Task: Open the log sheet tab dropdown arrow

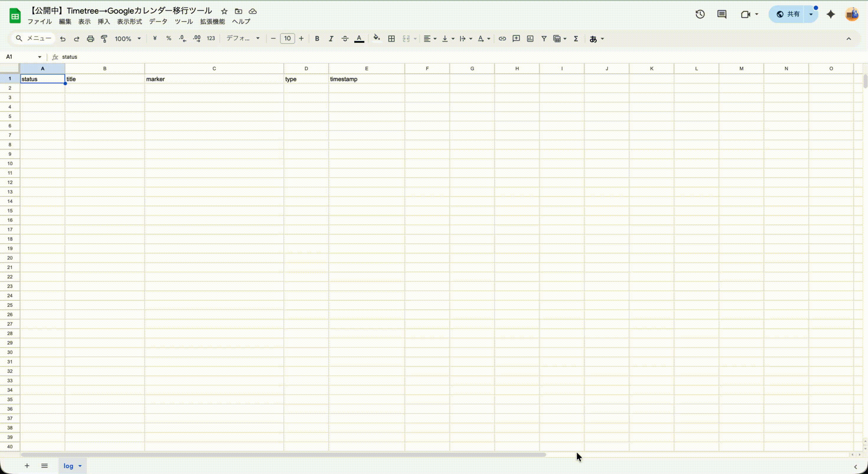Action: tap(80, 466)
